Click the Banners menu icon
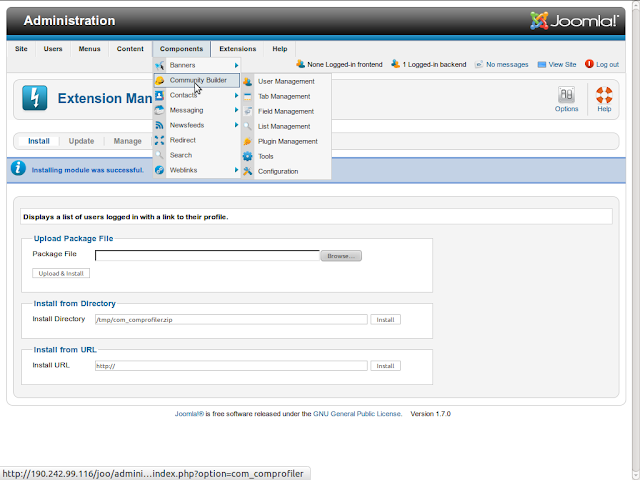This screenshot has height=480, width=640. click(x=160, y=65)
